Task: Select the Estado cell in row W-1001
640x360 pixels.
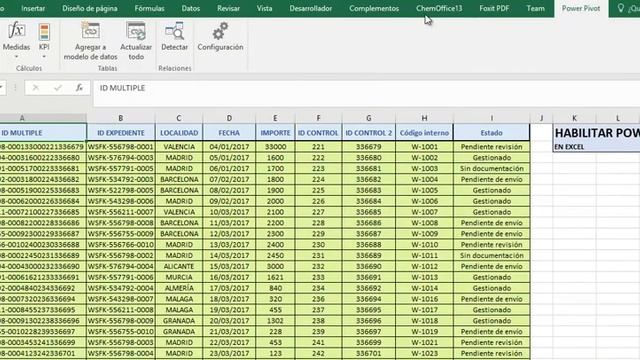Action: (491, 147)
